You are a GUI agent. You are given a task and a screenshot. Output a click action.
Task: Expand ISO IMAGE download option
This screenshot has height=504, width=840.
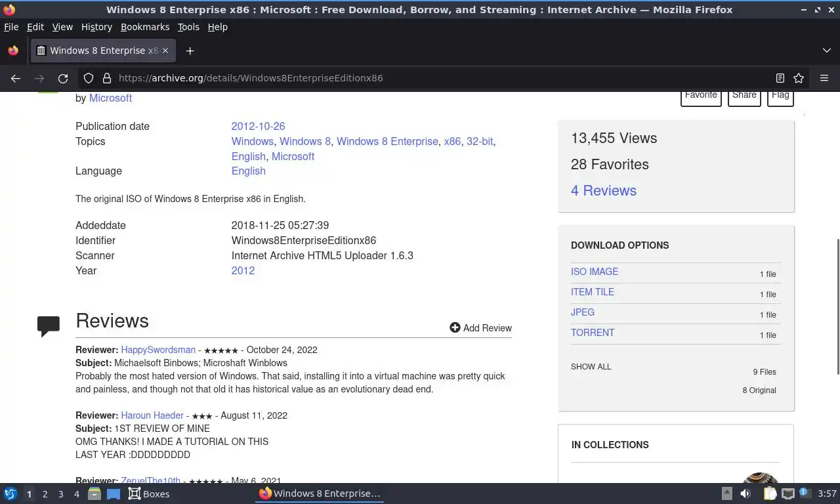coord(595,272)
